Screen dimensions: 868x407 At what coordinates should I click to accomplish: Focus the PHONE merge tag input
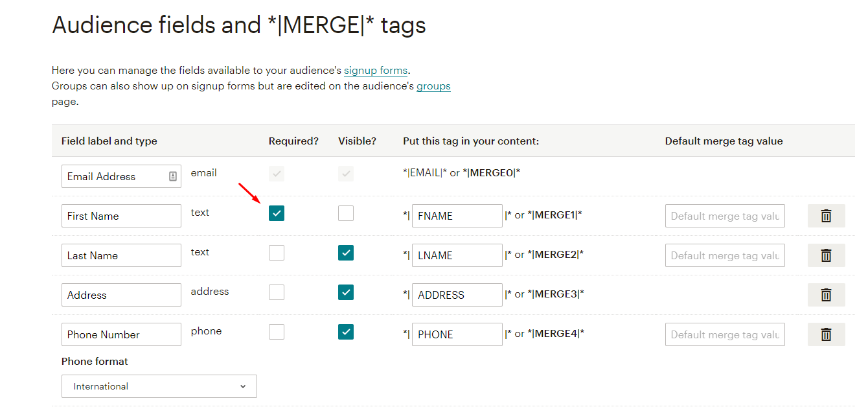457,334
